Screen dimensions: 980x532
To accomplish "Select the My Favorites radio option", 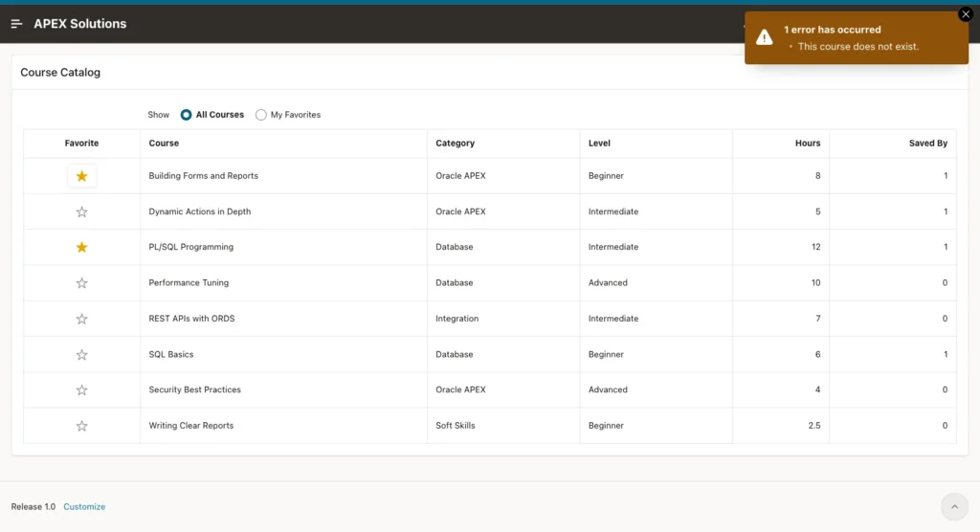I will (288, 115).
